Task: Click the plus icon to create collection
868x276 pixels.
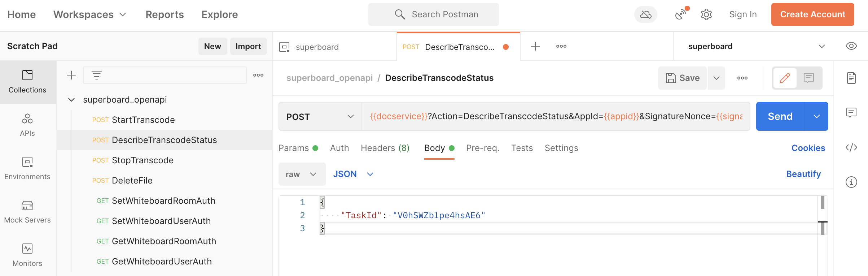Action: click(x=71, y=75)
